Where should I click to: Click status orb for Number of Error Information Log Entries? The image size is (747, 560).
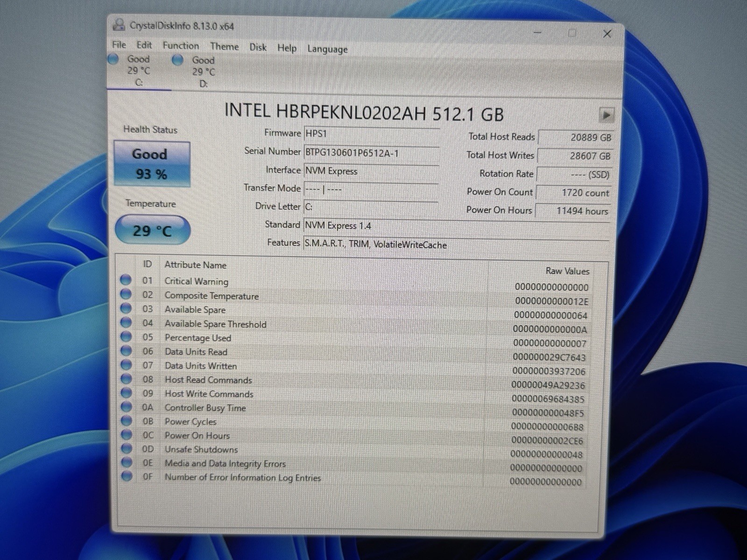127,476
